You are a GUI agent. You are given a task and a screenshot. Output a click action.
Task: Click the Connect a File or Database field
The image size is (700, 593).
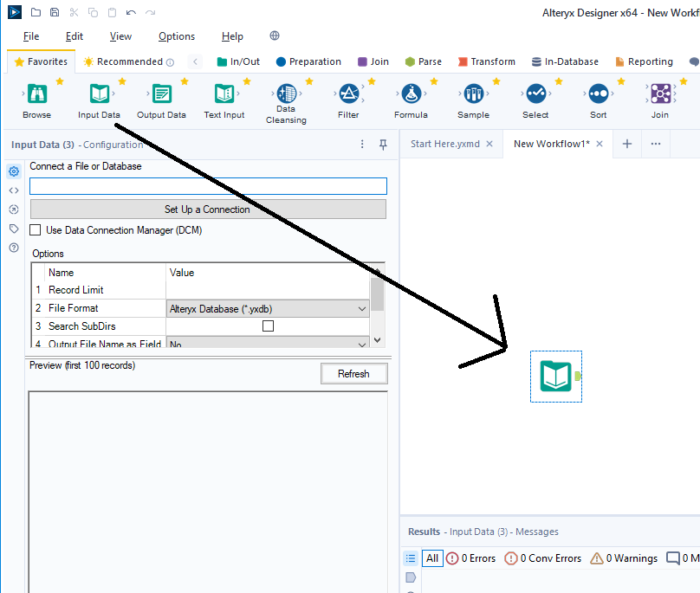208,186
